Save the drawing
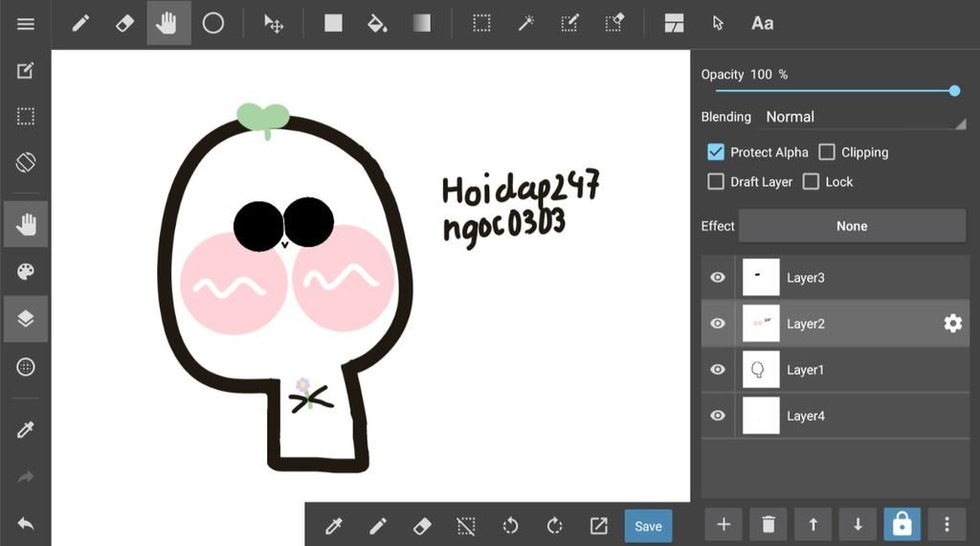This screenshot has height=546, width=980. click(x=648, y=526)
